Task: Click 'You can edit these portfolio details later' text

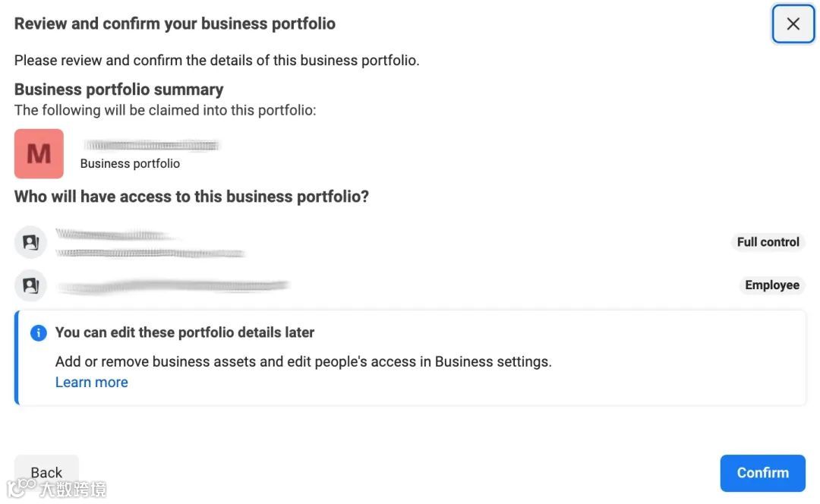Action: (x=184, y=332)
